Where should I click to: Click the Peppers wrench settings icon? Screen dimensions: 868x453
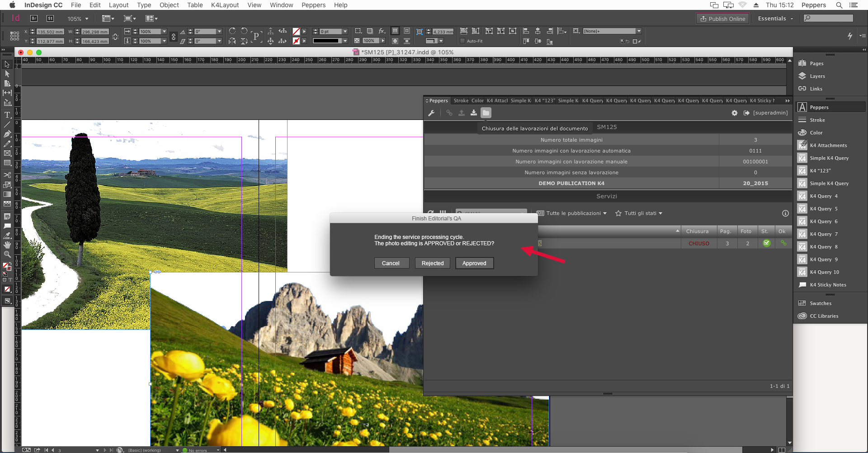(431, 113)
